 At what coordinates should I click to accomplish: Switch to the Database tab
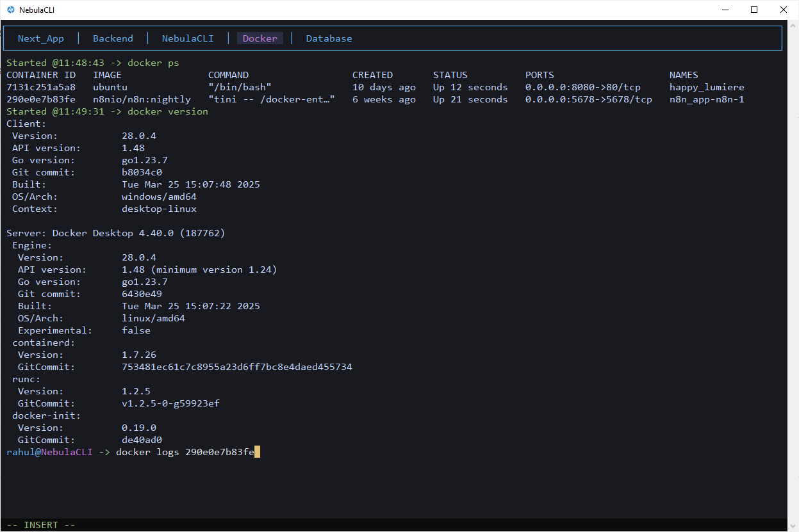[329, 38]
